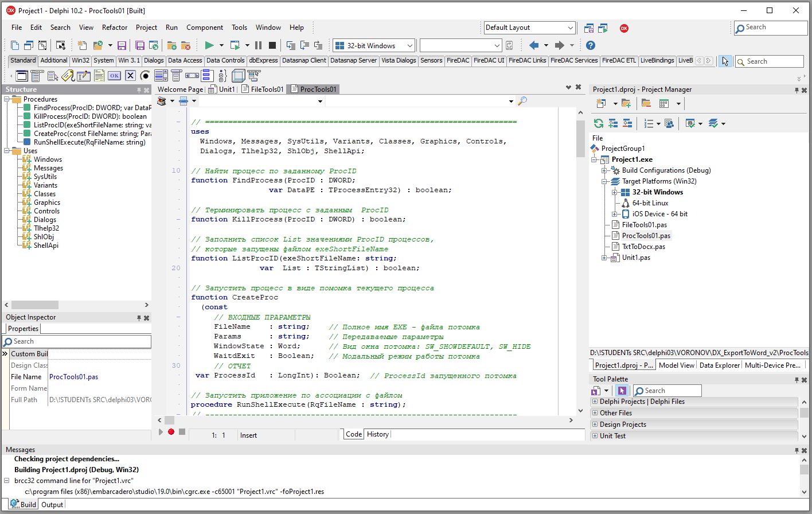This screenshot has height=514, width=812.
Task: Click the Add file to project icon
Action: pos(171,45)
